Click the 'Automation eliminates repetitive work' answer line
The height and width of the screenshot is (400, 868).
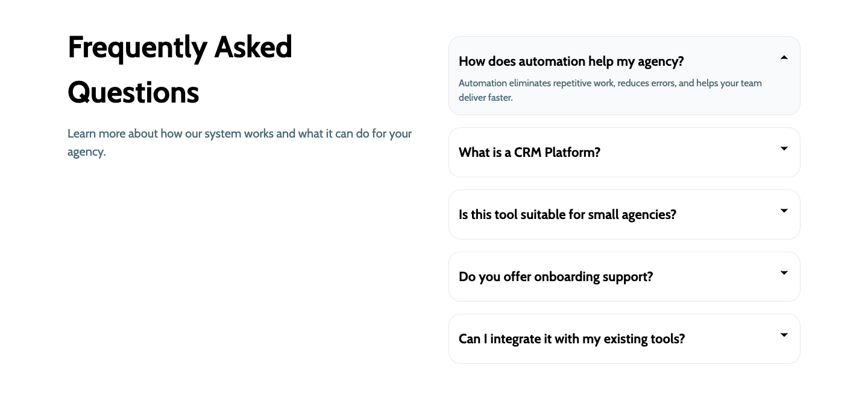coord(610,83)
